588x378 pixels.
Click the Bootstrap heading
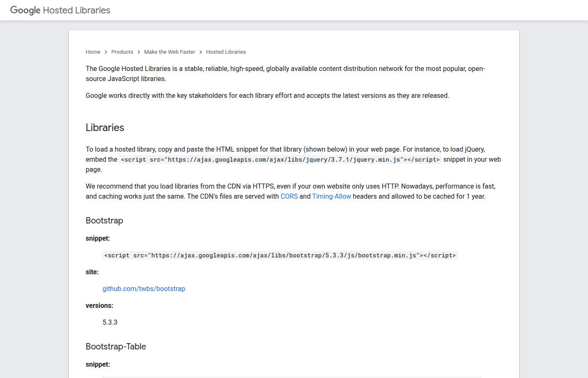pyautogui.click(x=104, y=220)
